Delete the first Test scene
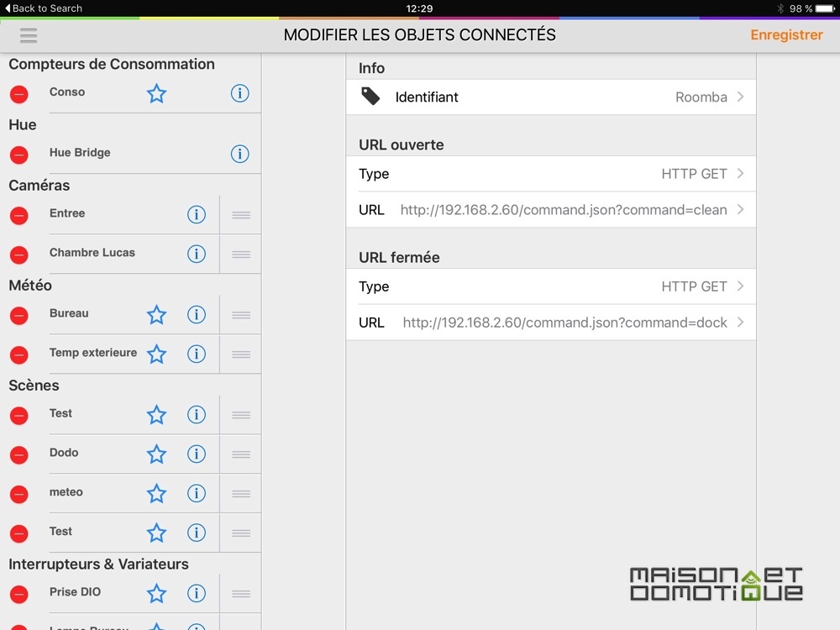The width and height of the screenshot is (840, 630). (19, 415)
